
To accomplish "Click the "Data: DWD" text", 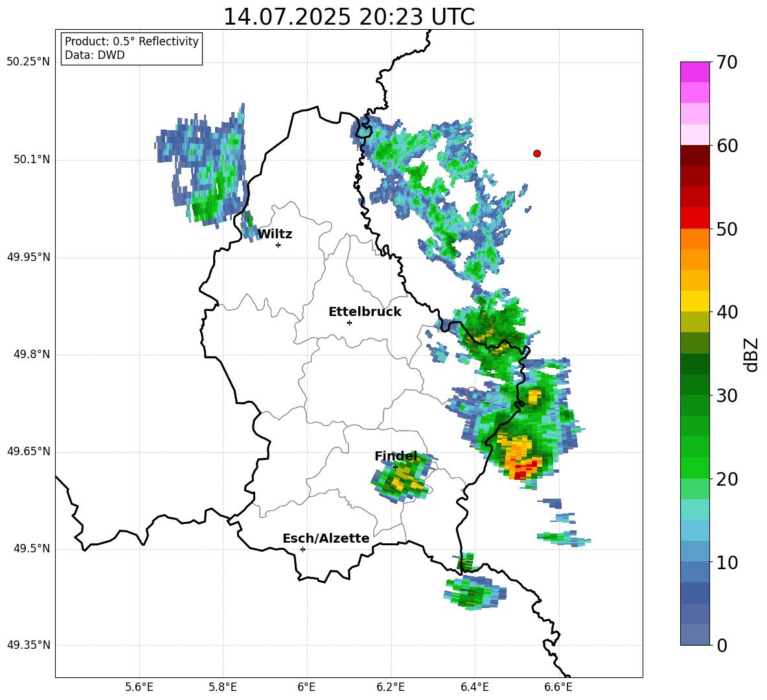I will tap(95, 55).
